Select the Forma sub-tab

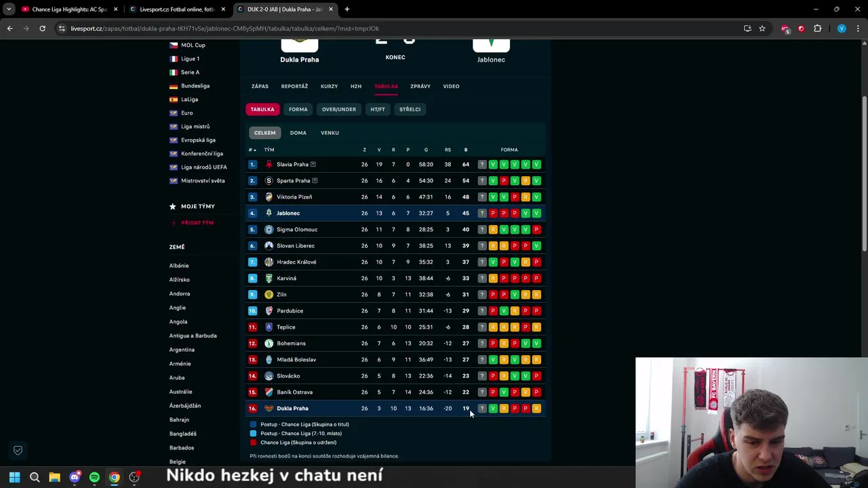point(298,109)
